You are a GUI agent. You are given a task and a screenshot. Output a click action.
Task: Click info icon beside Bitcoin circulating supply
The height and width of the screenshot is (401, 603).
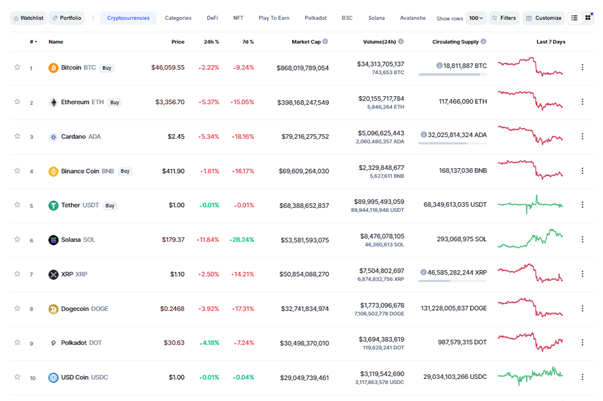click(439, 66)
